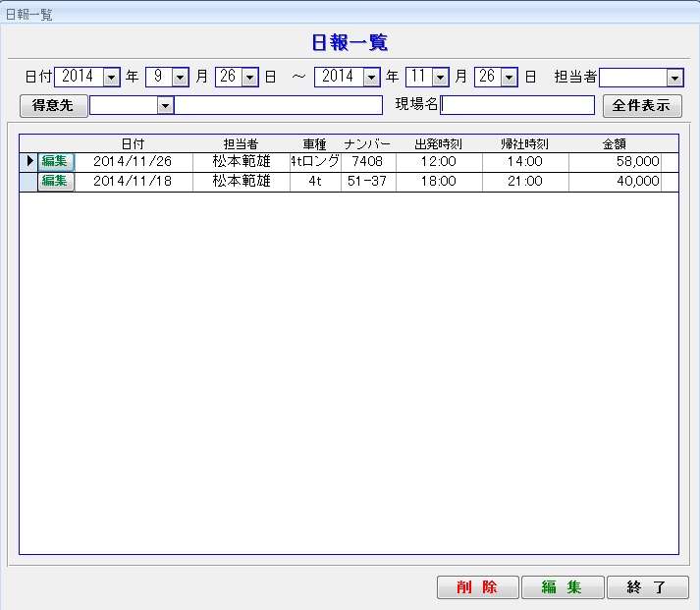Click the green 編集 button at the bottom
The height and width of the screenshot is (610, 700).
point(562,587)
